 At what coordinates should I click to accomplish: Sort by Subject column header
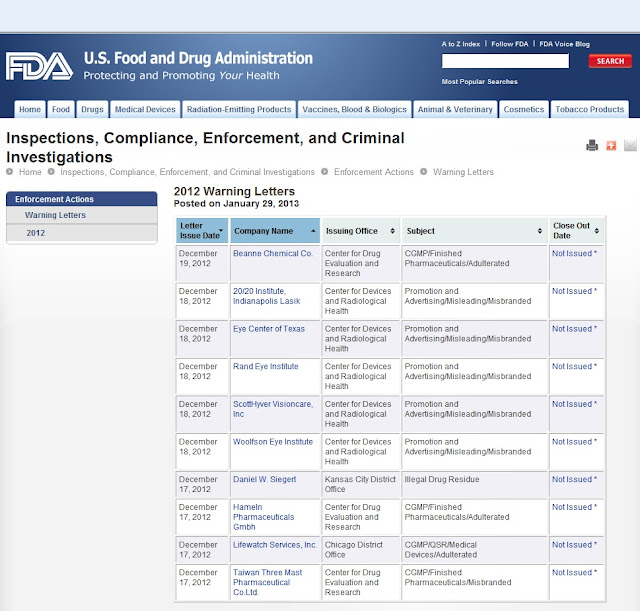[x=474, y=231]
